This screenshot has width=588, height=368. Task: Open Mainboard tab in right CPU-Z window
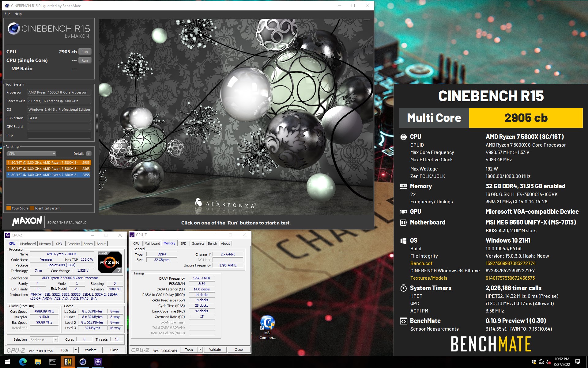click(152, 243)
